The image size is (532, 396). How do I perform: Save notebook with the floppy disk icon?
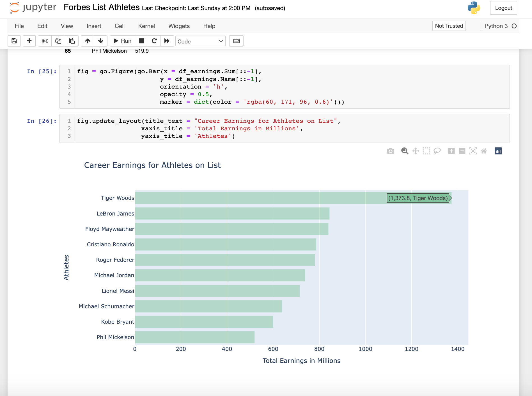click(x=14, y=41)
